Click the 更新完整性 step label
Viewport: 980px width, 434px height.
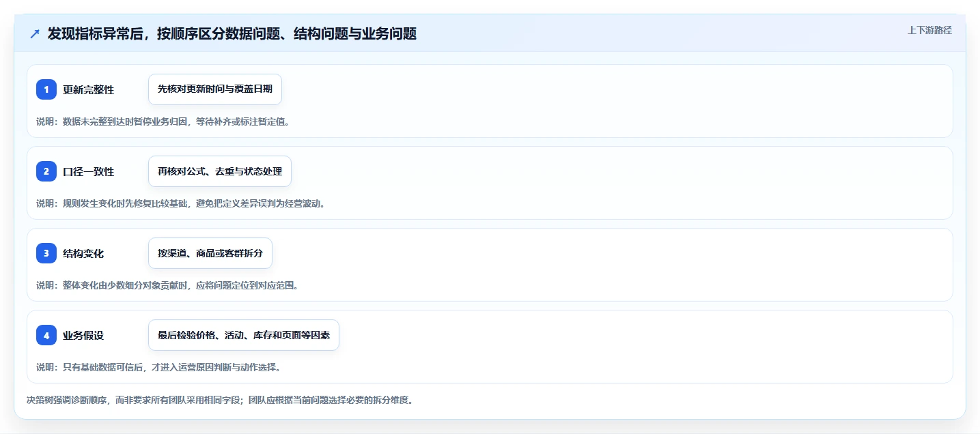coord(89,89)
